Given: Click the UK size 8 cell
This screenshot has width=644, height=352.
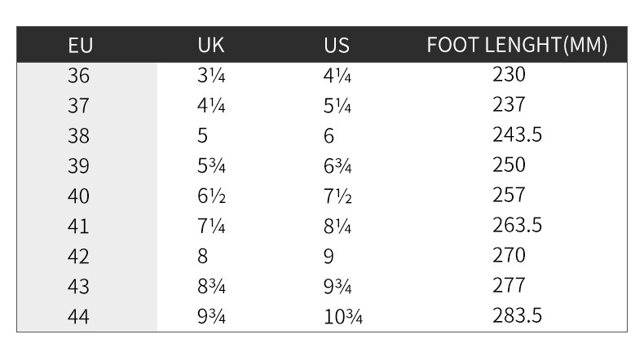Looking at the screenshot, I should [x=202, y=257].
